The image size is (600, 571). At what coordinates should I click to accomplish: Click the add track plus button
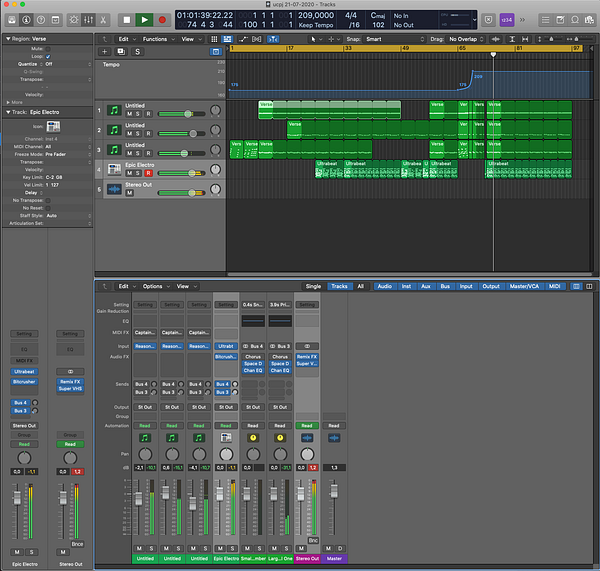point(104,51)
